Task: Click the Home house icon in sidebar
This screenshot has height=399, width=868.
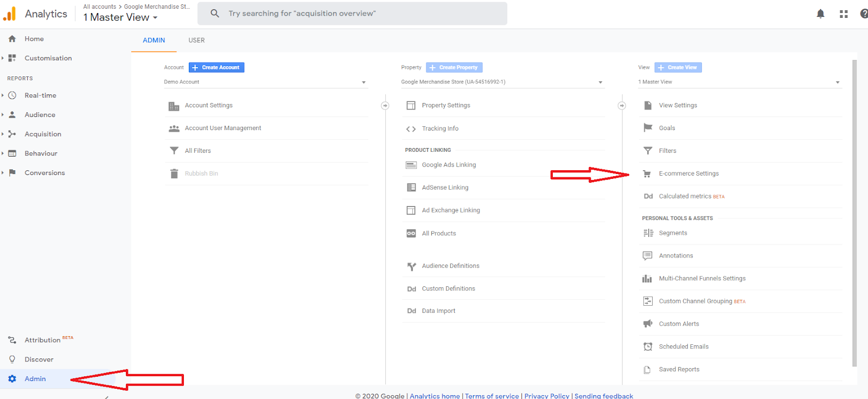Action: coord(12,39)
